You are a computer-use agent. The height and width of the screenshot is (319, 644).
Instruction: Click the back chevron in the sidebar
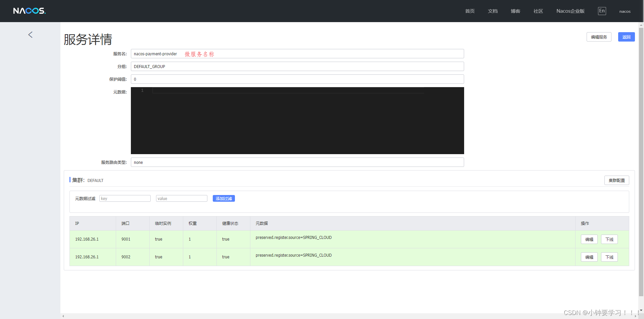[x=30, y=35]
